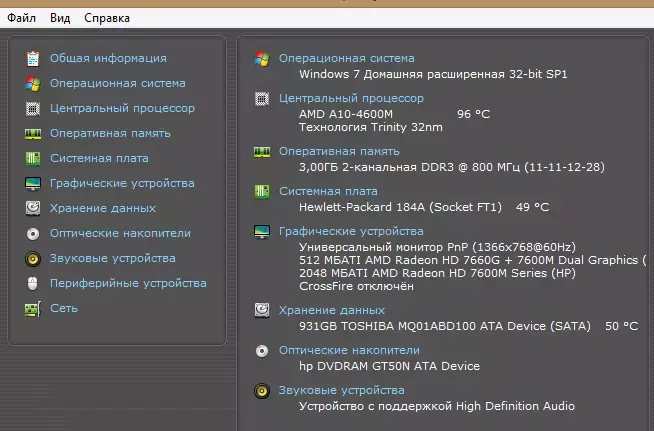Image resolution: width=654 pixels, height=431 pixels.
Task: Click the motherboard icon in summary panel
Action: click(262, 192)
